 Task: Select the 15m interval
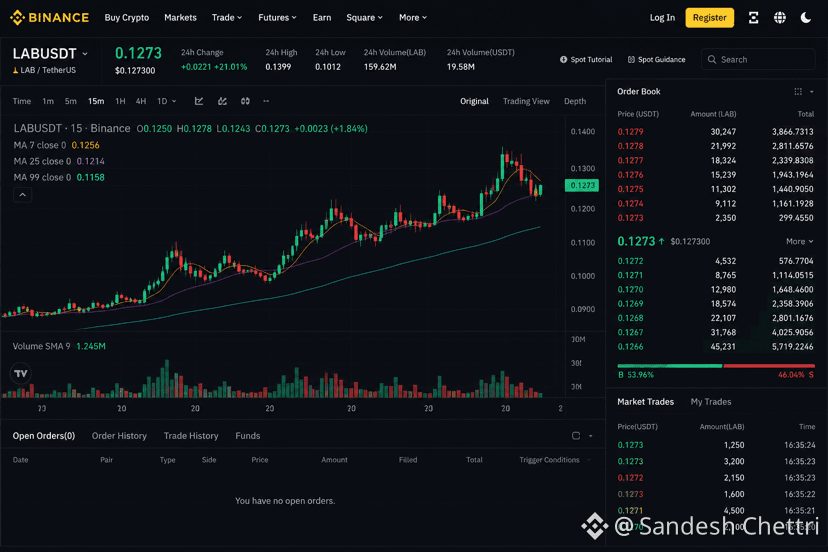(96, 101)
